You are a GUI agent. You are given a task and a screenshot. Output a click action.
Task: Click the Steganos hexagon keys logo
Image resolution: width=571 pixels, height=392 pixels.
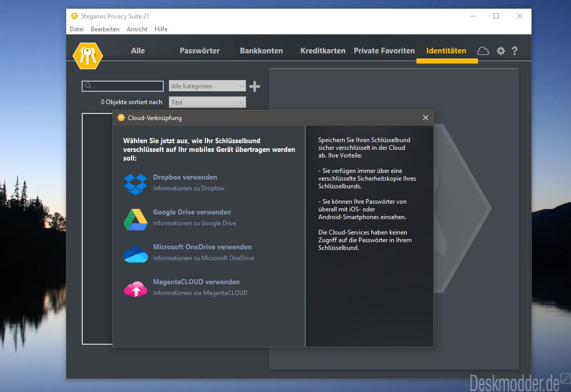click(88, 56)
